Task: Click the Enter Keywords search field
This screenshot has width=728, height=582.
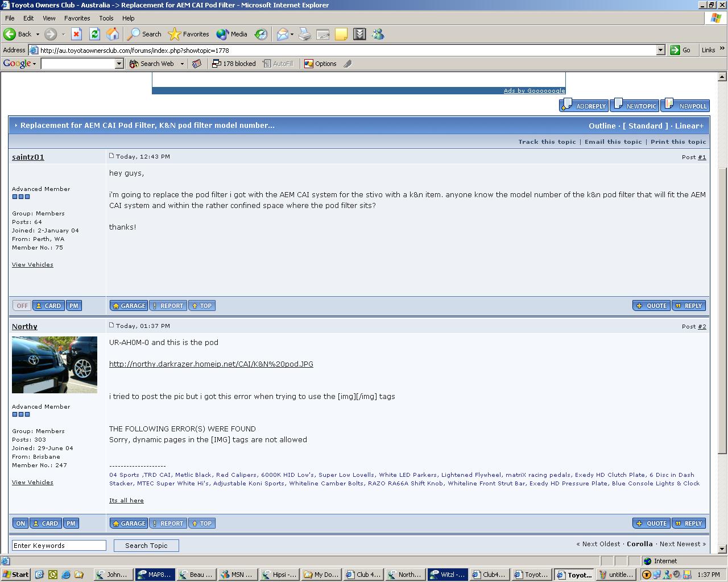Action: coord(59,546)
